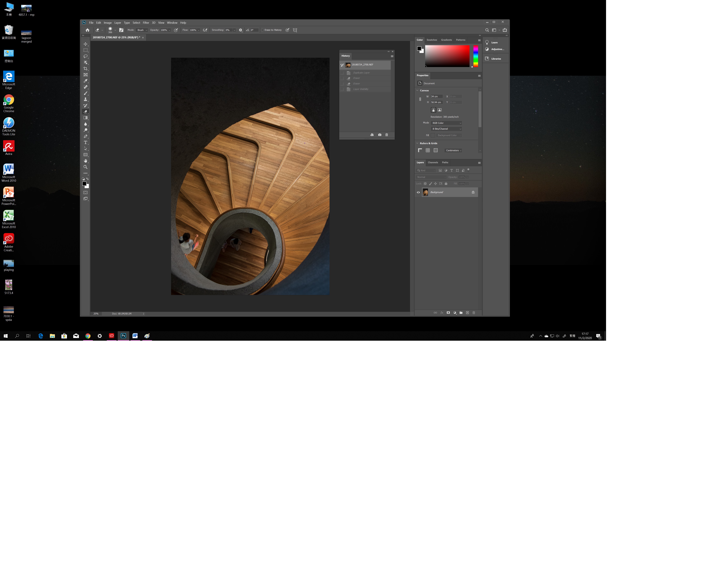Screen dimensions: 702x588
Task: Check the Duplicate Layer history state box
Action: pos(342,73)
